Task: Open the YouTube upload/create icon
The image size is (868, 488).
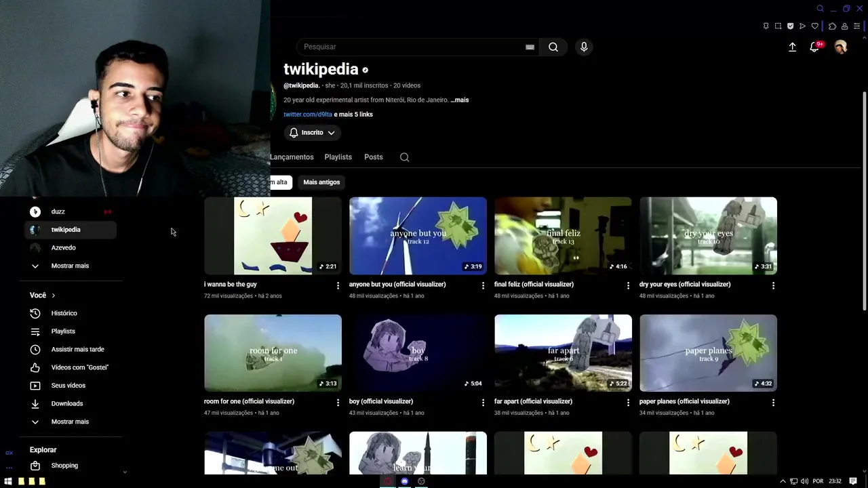Action: point(792,47)
